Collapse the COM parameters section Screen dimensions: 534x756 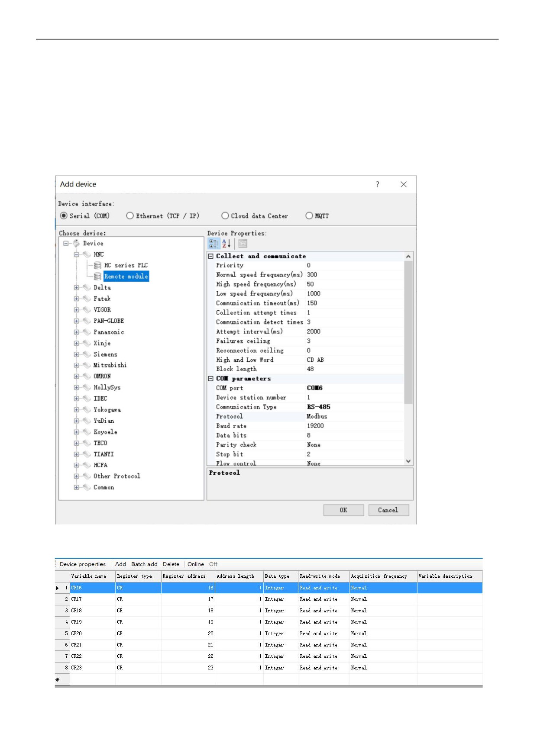pyautogui.click(x=211, y=379)
